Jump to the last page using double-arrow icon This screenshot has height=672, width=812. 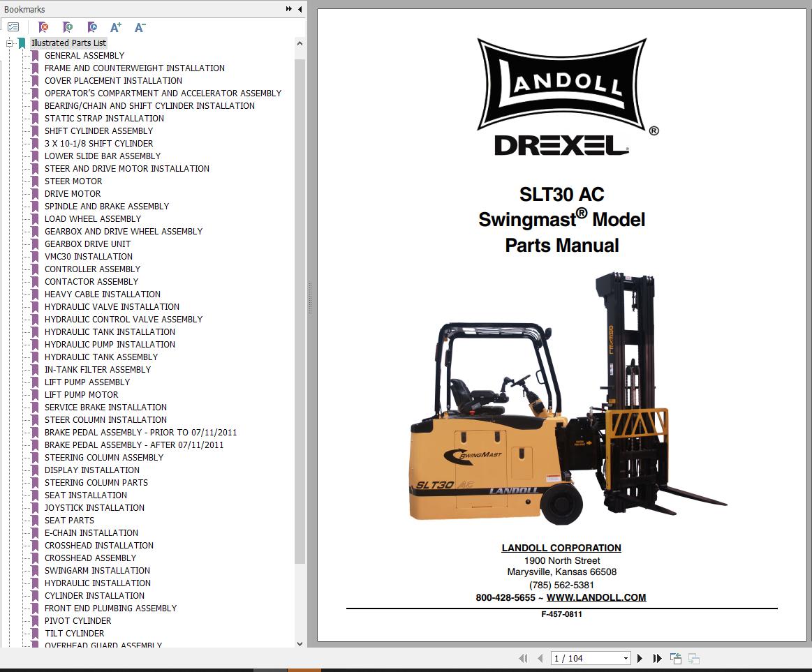657,658
